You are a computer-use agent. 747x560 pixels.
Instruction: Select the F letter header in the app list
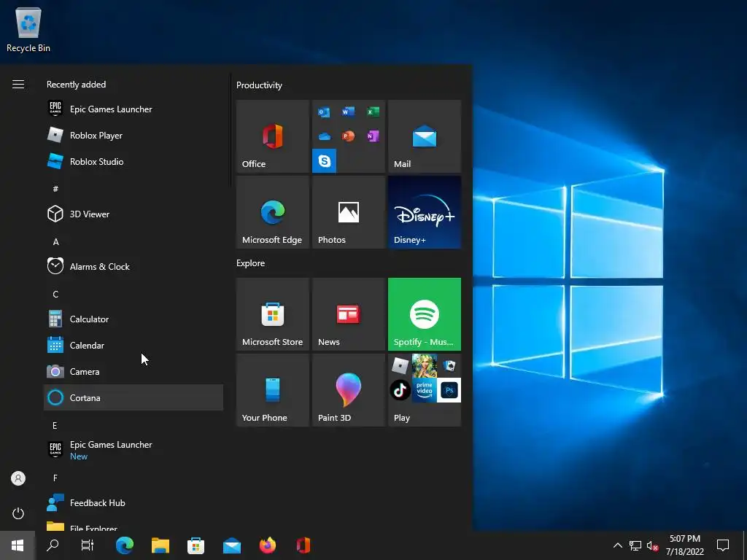click(55, 478)
